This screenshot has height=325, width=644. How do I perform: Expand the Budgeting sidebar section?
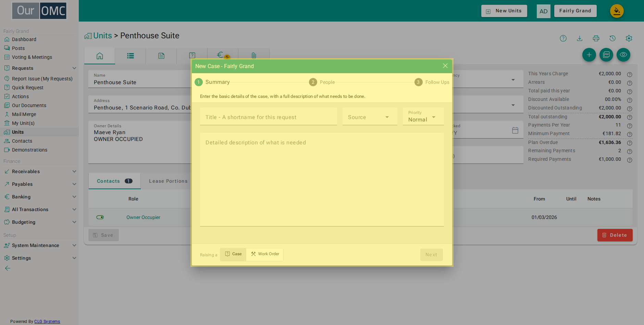coord(40,222)
